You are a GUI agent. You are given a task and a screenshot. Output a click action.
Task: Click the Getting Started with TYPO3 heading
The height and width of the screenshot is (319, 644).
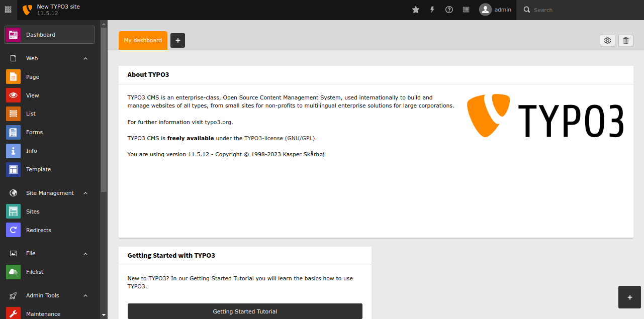[171, 255]
